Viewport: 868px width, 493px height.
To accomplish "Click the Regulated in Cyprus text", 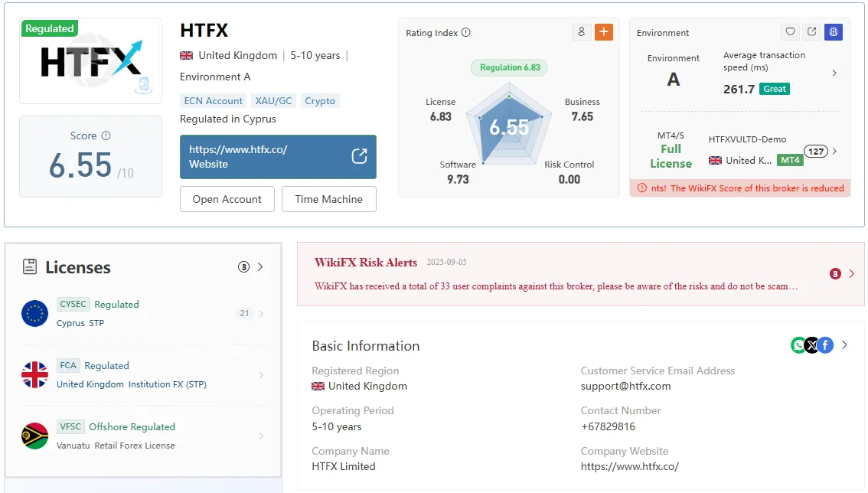I will pos(228,119).
